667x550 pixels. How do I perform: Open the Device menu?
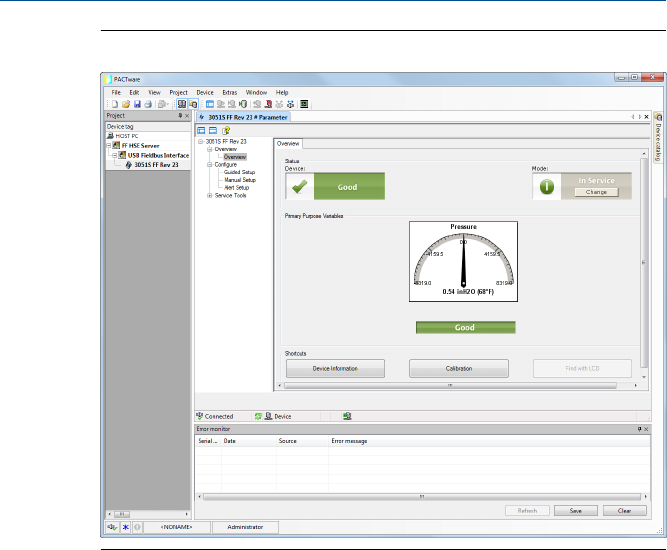[205, 92]
